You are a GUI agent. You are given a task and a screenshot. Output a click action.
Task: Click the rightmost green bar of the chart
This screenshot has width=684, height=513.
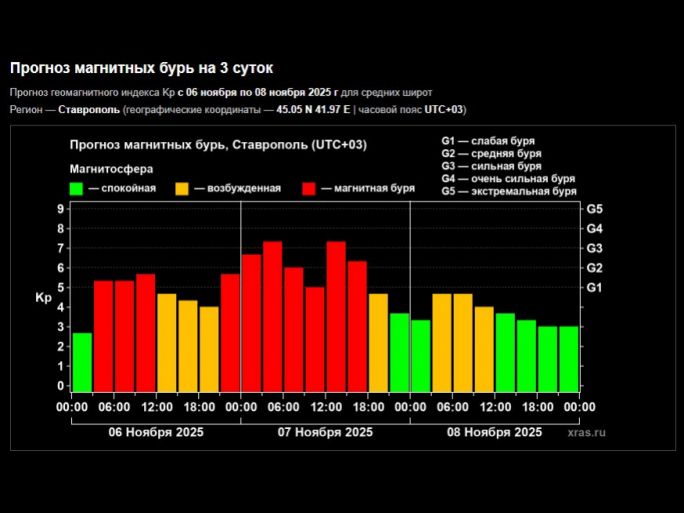568,358
